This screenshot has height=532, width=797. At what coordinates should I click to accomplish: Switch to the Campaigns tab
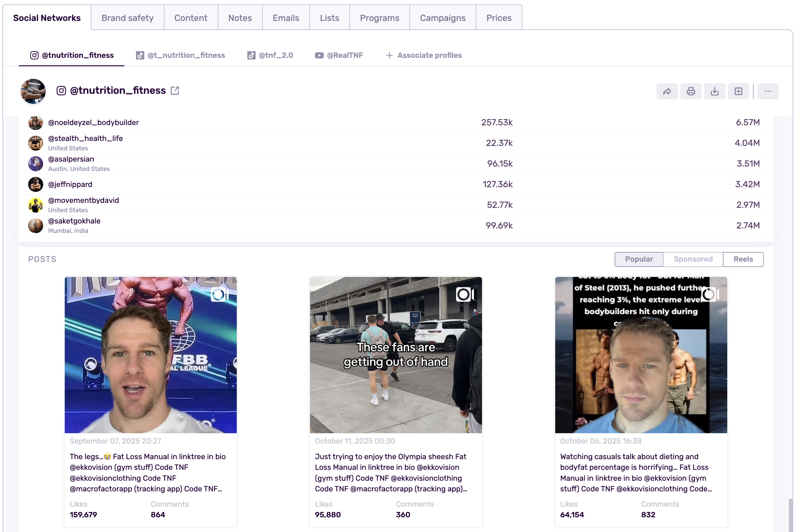coord(442,18)
